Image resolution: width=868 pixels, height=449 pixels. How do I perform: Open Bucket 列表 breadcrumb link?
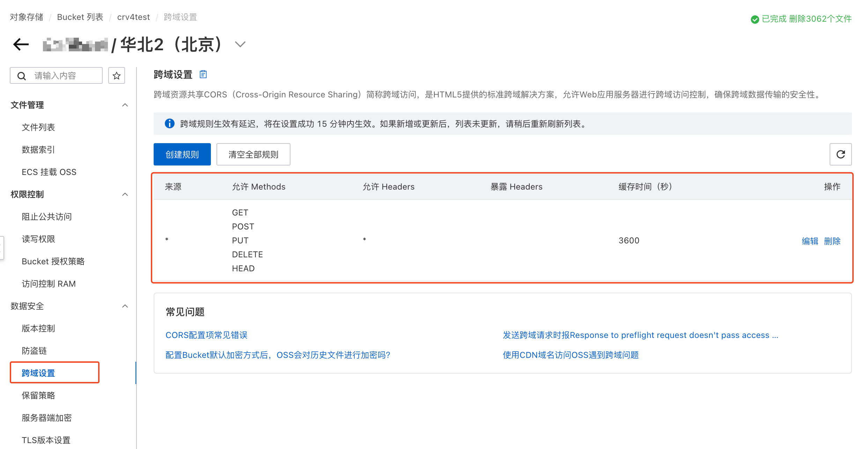point(80,17)
